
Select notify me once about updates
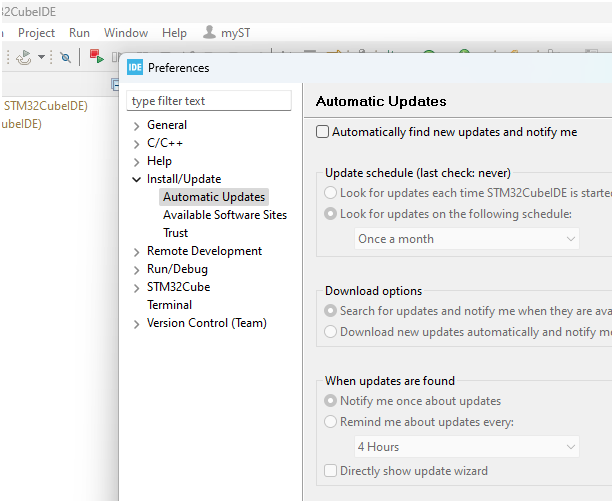330,401
